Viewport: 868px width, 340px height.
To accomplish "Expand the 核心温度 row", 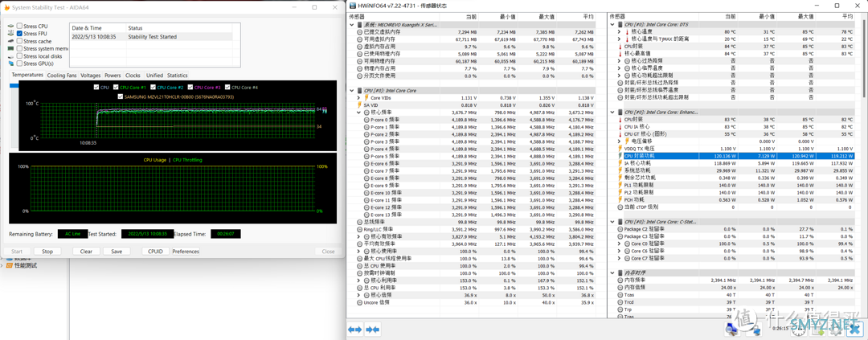I will [x=619, y=31].
